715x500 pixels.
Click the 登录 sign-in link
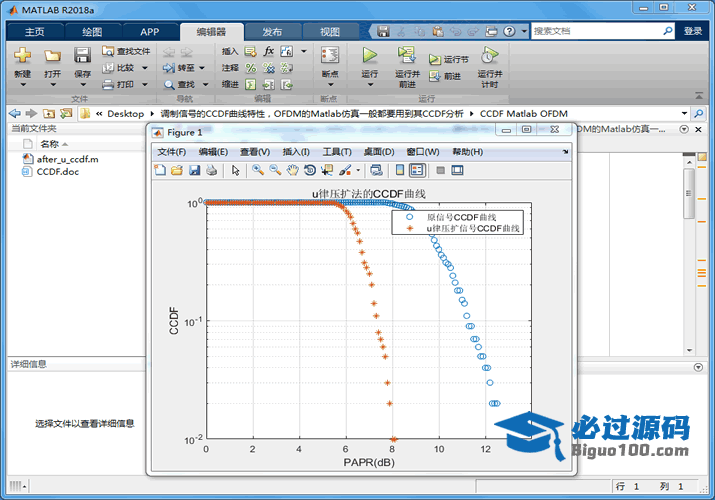pyautogui.click(x=693, y=31)
